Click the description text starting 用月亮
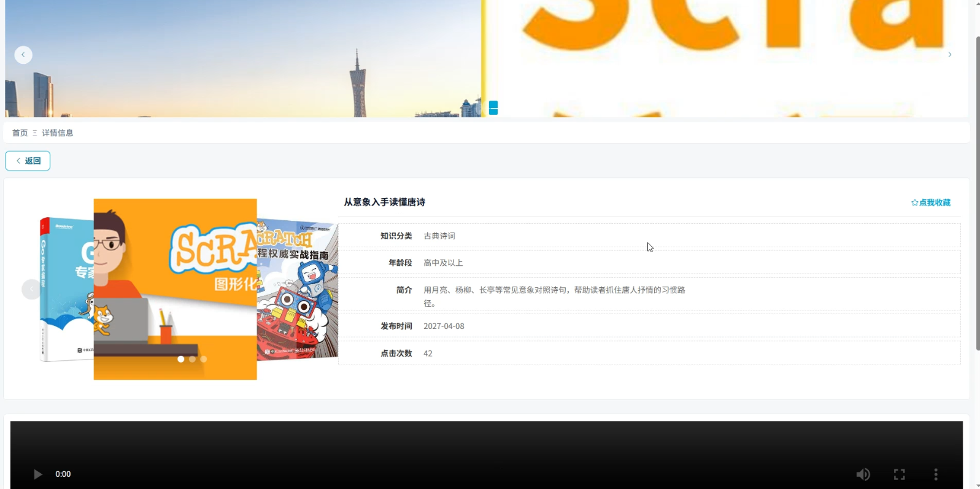This screenshot has height=489, width=980. tap(554, 296)
